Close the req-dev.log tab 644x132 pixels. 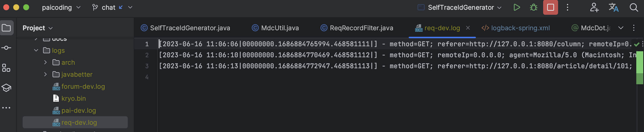tap(468, 28)
